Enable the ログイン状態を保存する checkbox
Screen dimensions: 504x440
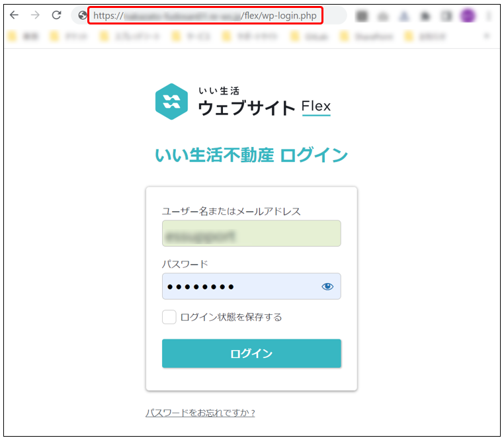pos(169,317)
